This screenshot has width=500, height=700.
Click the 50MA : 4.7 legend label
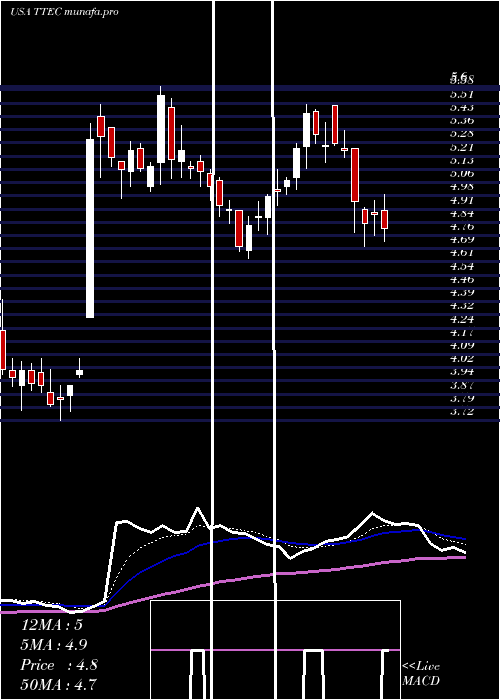coord(59,685)
